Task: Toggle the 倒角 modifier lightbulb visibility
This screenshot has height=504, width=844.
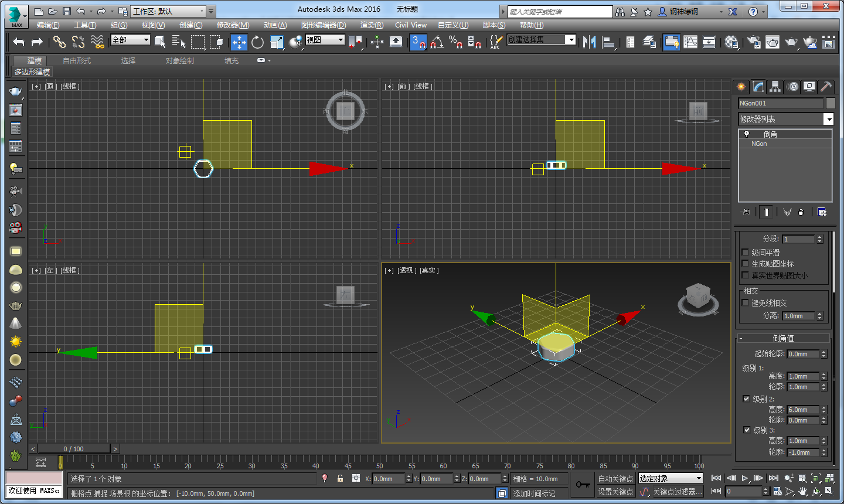Action: click(747, 134)
